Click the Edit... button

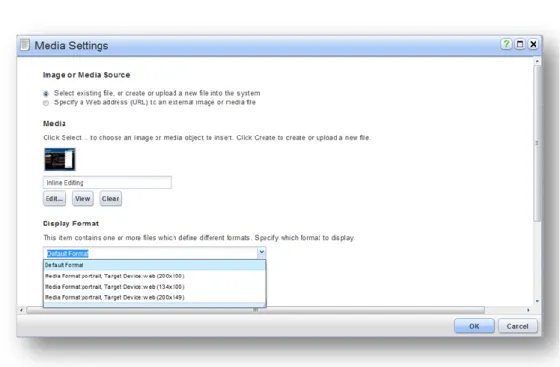pos(54,198)
